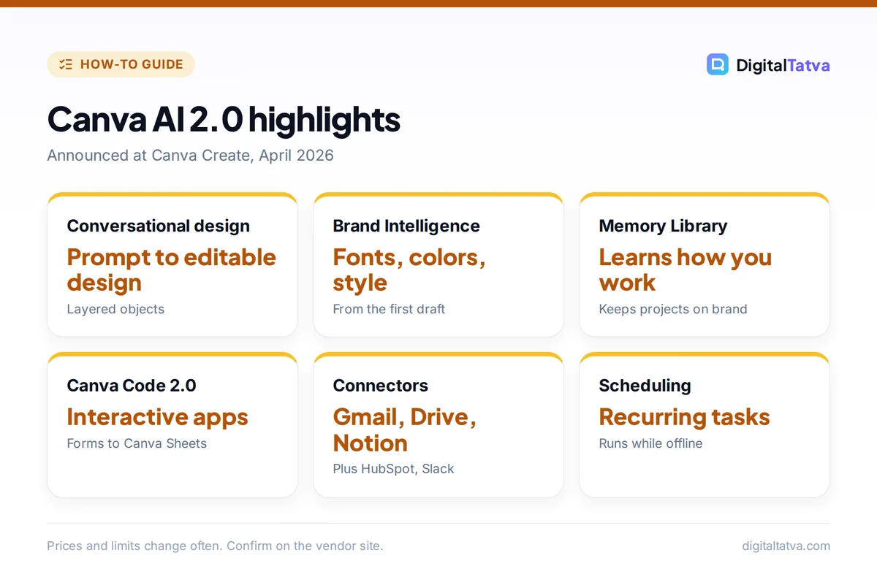Screen dimensions: 877x588
Task: Click 'Fonts, colors, style' text
Action: [409, 270]
